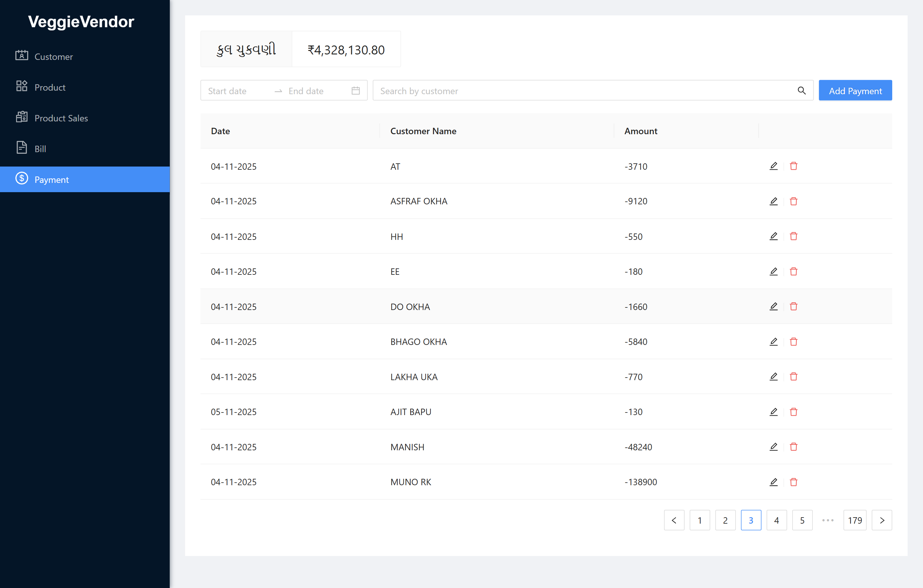Click the search magnifier icon
923x588 pixels.
pos(802,91)
